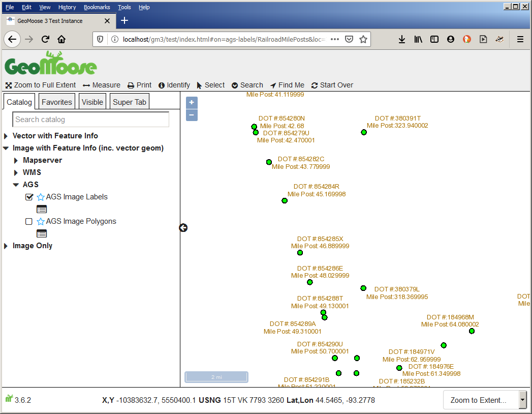Zoom in with map plus button

pyautogui.click(x=192, y=102)
